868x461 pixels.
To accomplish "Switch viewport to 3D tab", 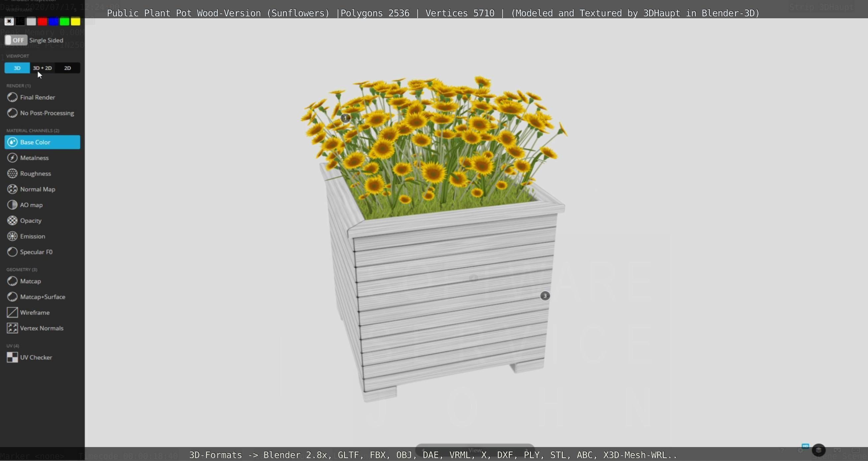I will pyautogui.click(x=17, y=68).
